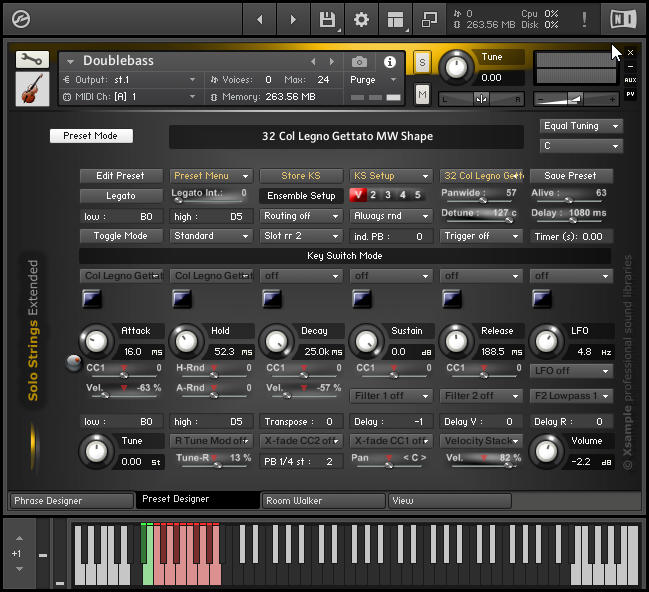
Task: Toggle the Mute M button
Action: 422,95
